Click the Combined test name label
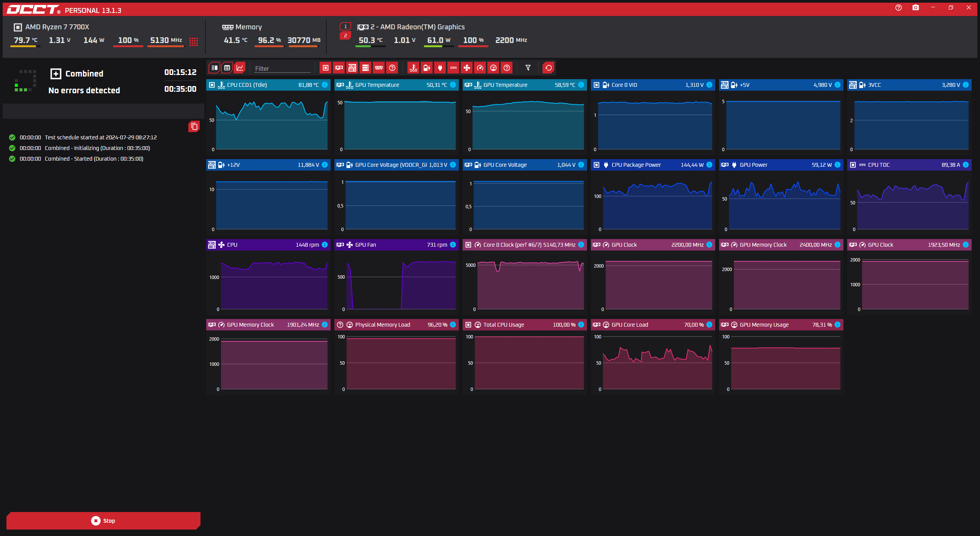The image size is (980, 536). (x=84, y=73)
